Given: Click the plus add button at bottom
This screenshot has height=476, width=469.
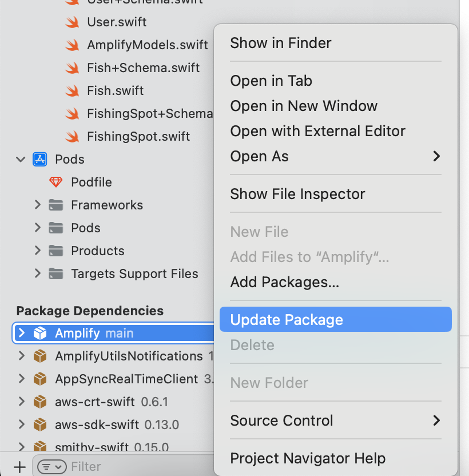Looking at the screenshot, I should (20, 467).
